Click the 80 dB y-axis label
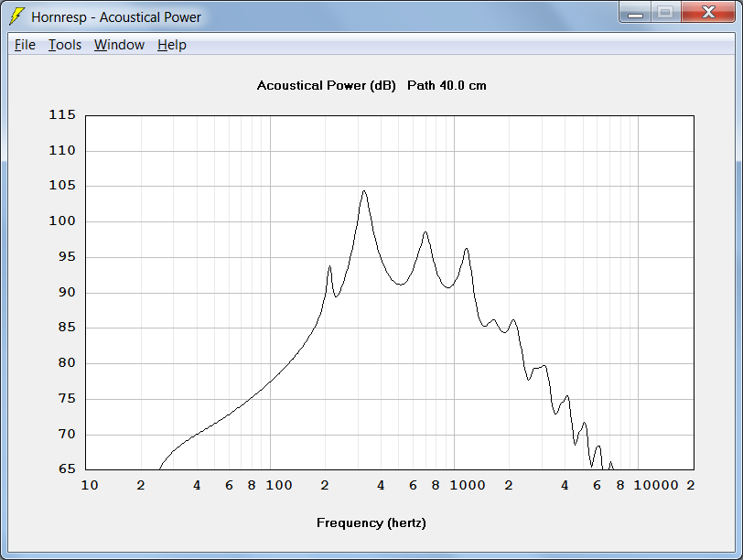Screen dimensions: 743x560 tap(67, 363)
